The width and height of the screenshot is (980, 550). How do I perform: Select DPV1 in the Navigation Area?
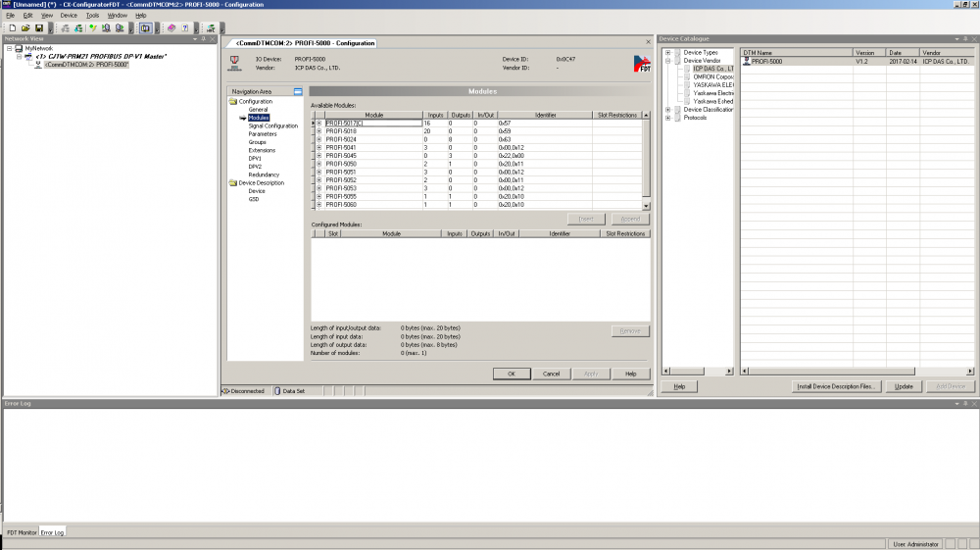(255, 158)
